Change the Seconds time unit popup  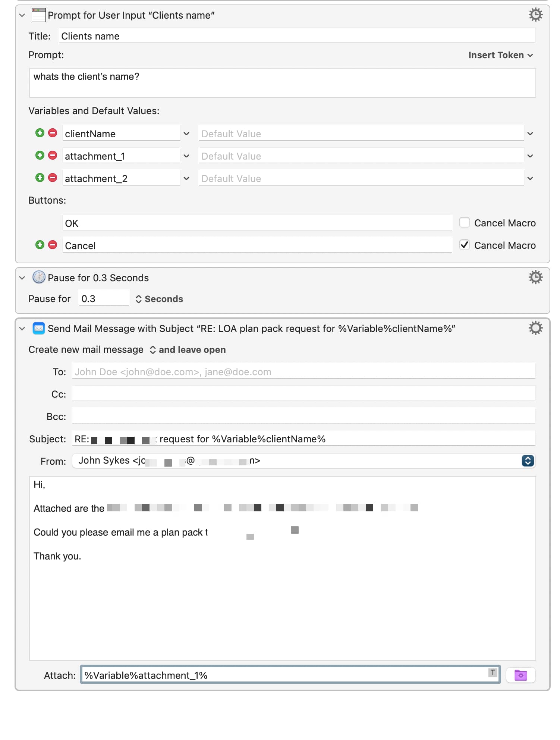159,299
